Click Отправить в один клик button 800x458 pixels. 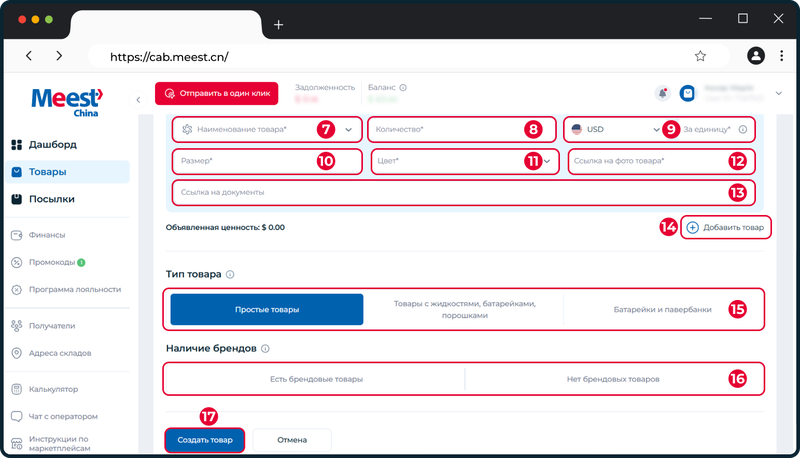point(217,93)
